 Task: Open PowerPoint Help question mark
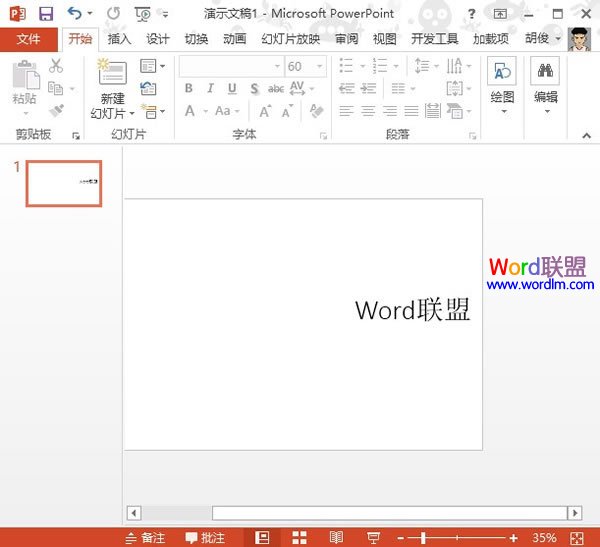[x=472, y=14]
